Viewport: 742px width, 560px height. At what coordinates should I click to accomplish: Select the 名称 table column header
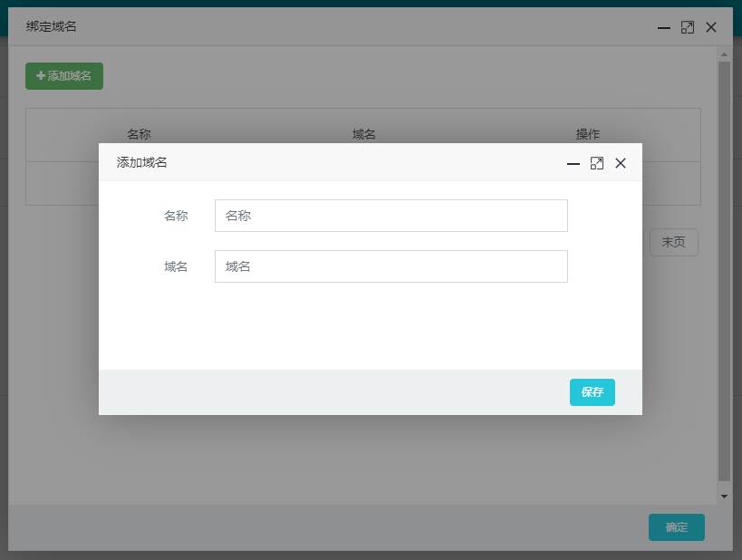(x=139, y=134)
